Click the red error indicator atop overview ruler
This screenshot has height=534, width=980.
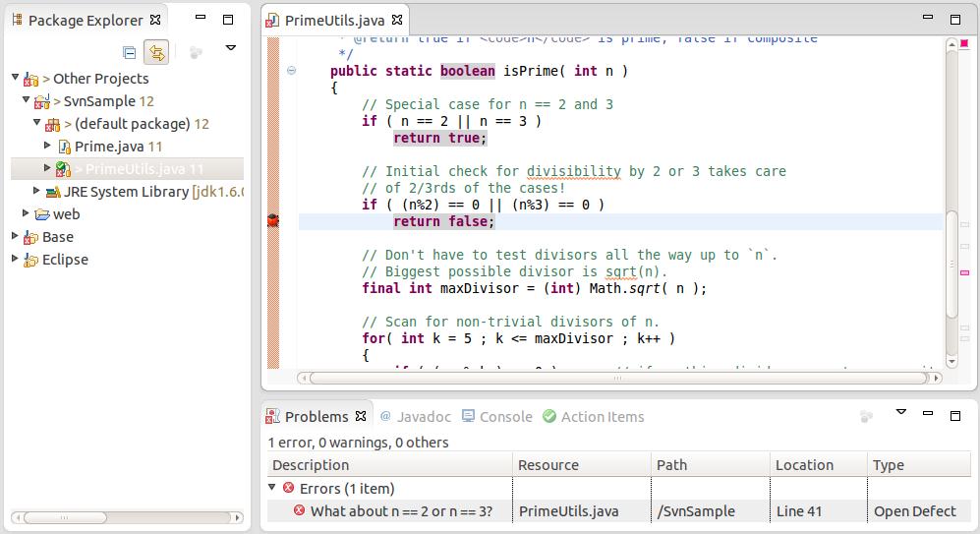(964, 43)
